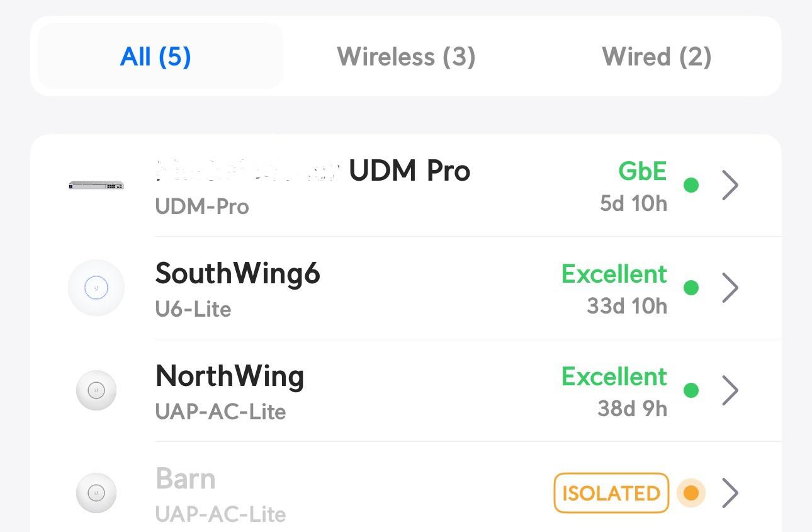The height and width of the screenshot is (532, 812).
Task: Click the 5d 10h uptime for UDM Pro
Action: tap(633, 203)
